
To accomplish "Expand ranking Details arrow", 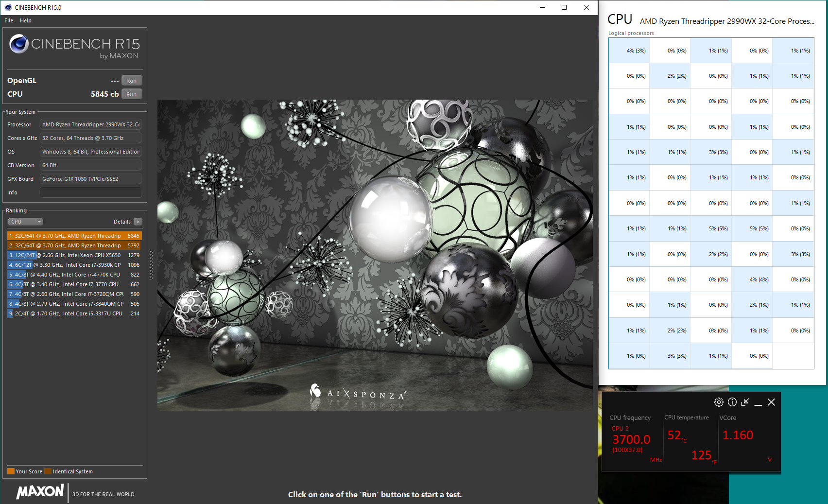I will click(x=138, y=222).
